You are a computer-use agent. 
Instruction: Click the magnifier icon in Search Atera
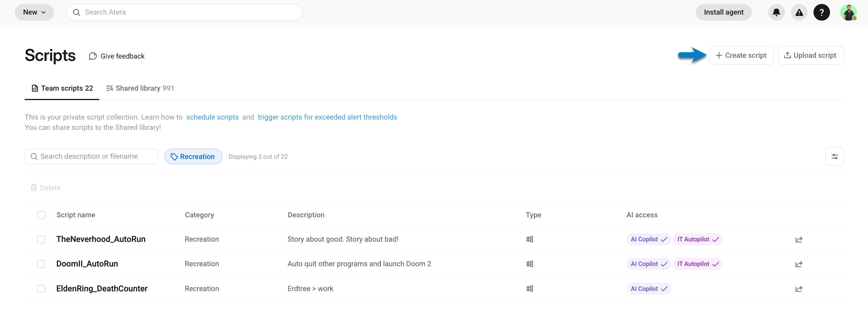point(77,13)
